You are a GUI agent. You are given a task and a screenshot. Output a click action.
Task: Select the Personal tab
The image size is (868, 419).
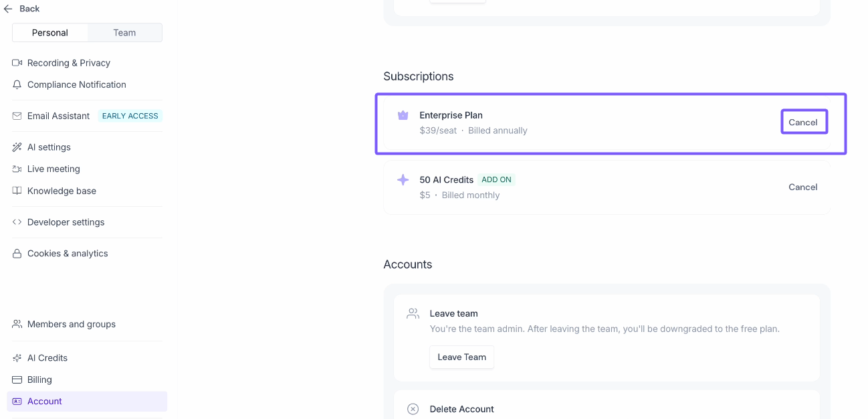tap(50, 33)
